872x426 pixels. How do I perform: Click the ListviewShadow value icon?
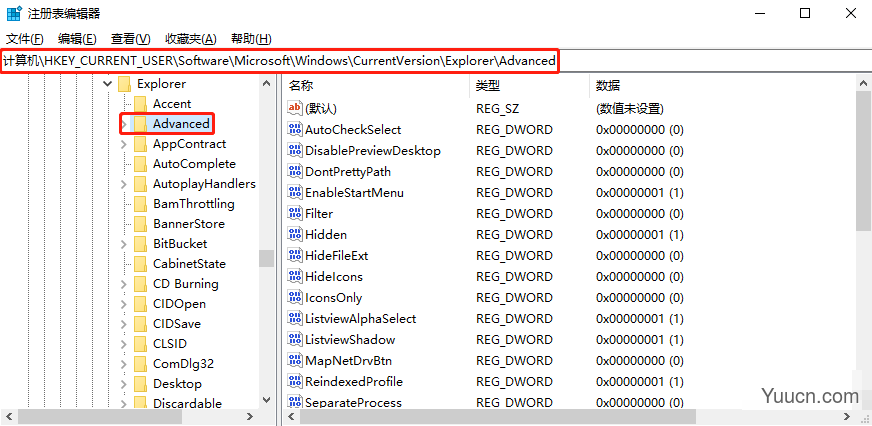tap(295, 340)
